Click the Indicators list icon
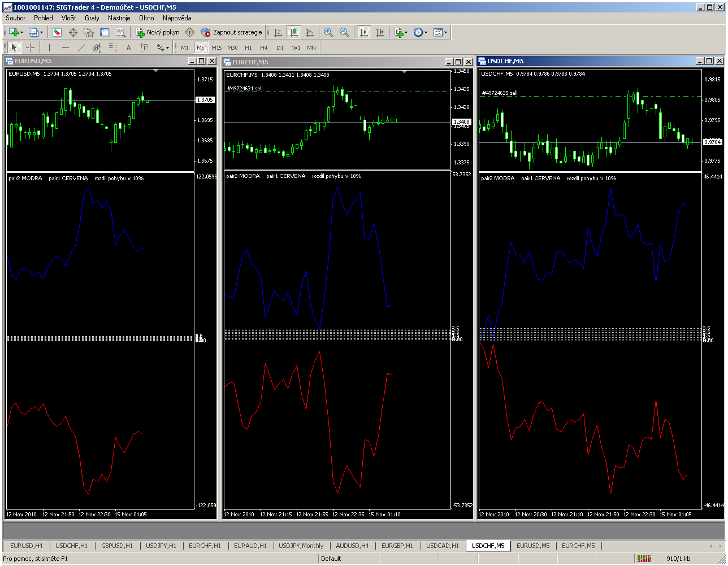The height and width of the screenshot is (566, 728). click(399, 32)
